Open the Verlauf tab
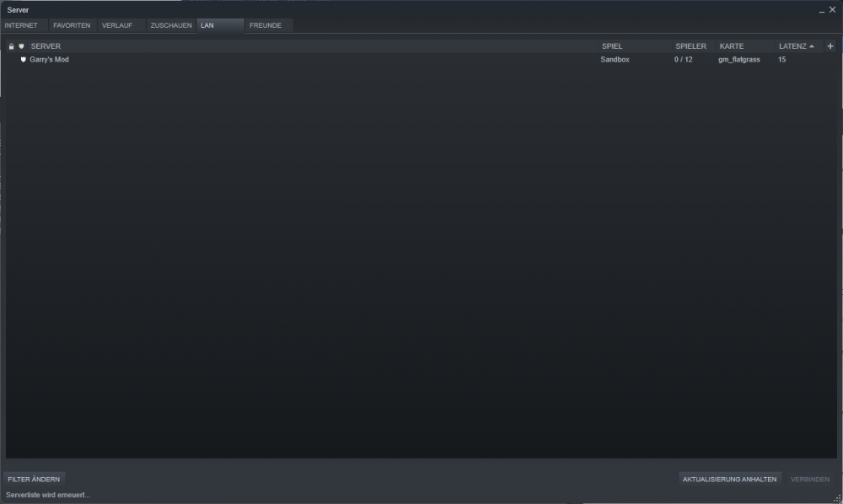 pos(121,25)
